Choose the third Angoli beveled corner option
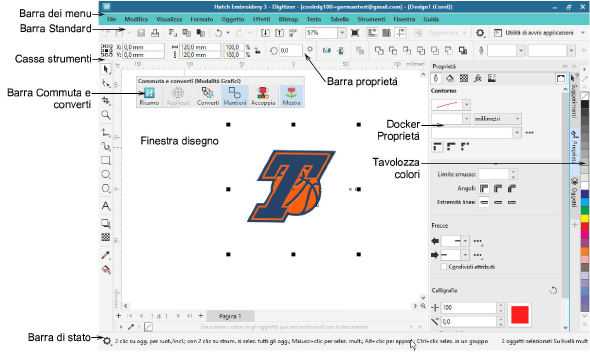The image size is (590, 364). click(512, 188)
